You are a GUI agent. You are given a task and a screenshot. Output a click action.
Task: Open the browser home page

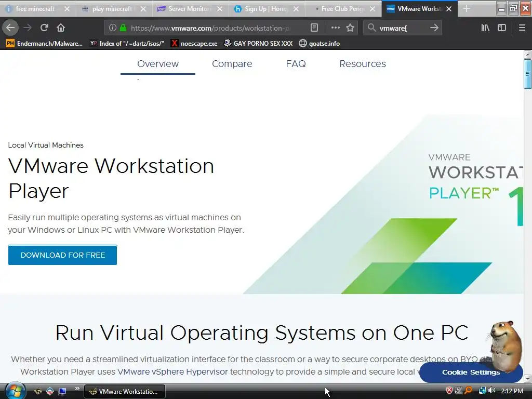61,28
